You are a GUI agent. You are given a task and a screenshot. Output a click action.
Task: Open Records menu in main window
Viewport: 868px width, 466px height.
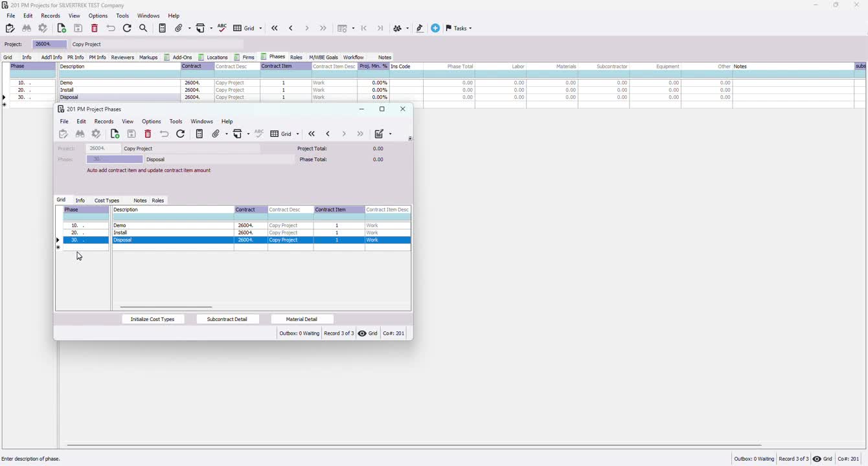tap(51, 16)
